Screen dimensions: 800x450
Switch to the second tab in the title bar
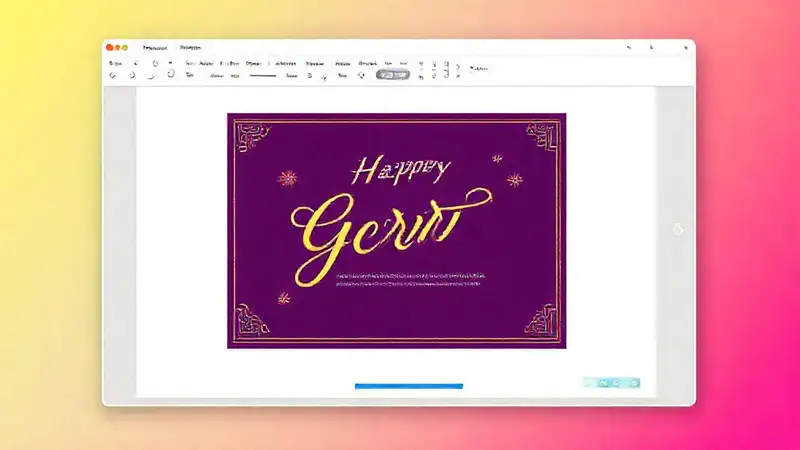(189, 47)
